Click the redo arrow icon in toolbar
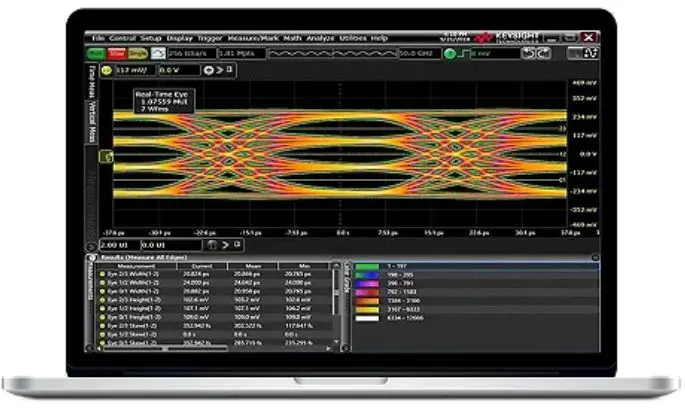The width and height of the screenshot is (685, 414). coord(543,53)
